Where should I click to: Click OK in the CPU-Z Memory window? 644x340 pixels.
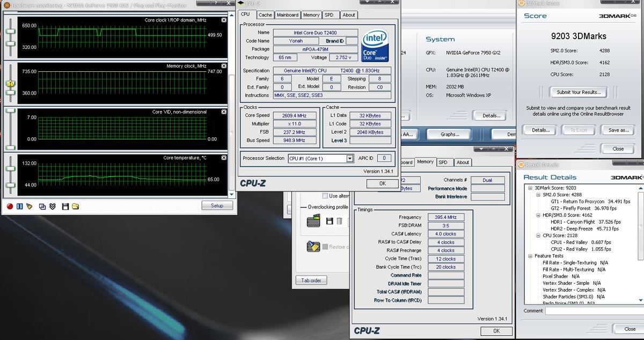[496, 331]
